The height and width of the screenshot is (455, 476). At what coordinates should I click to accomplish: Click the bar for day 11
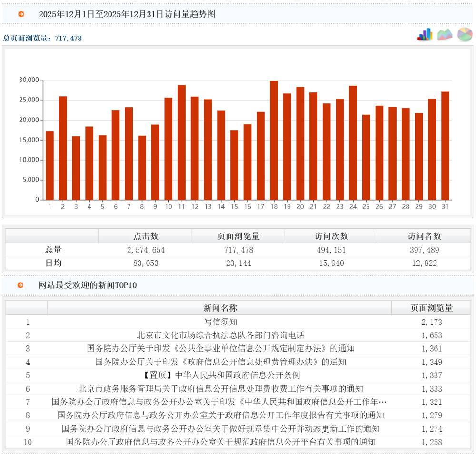click(181, 142)
